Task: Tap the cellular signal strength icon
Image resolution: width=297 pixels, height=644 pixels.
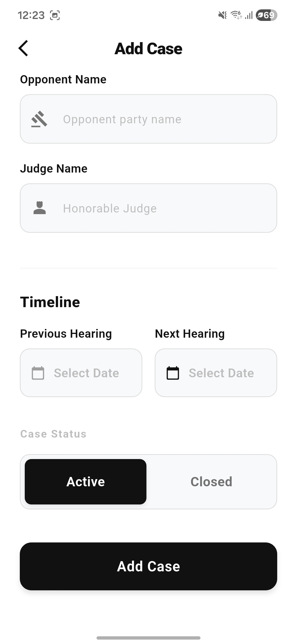Action: tap(249, 15)
